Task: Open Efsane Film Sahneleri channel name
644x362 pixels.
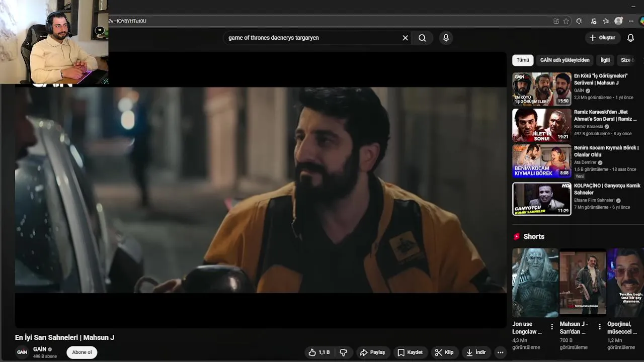Action: pos(594,200)
